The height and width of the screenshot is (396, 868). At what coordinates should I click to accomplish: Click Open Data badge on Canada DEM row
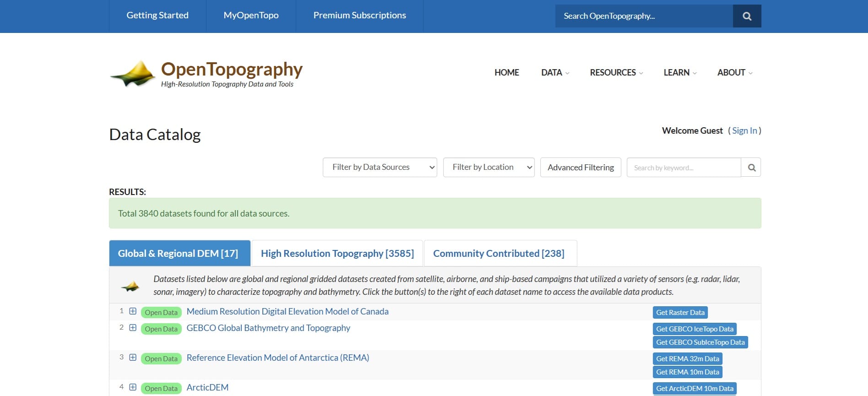161,312
